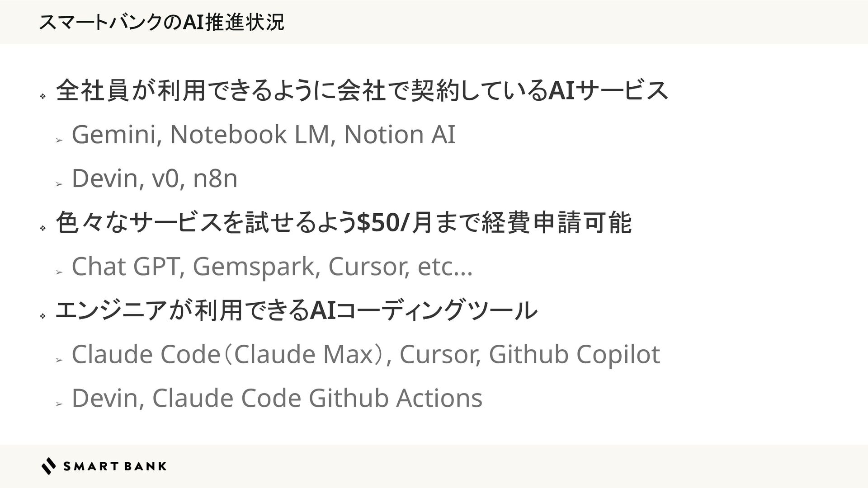Click the arrow bullet beside Chat GPT line
This screenshot has width=868, height=488.
point(58,272)
